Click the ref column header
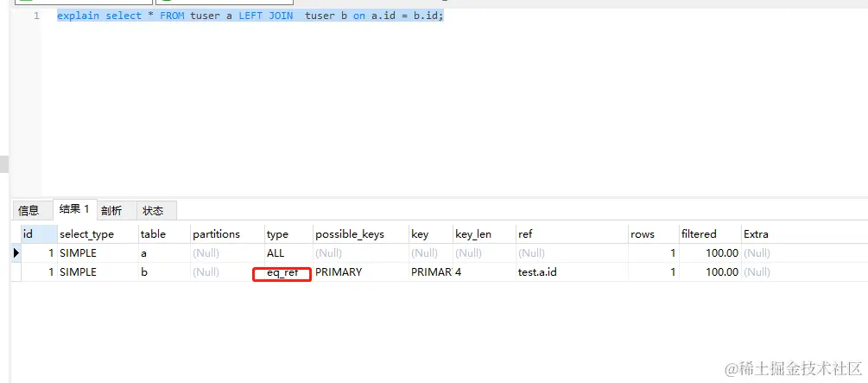 (573, 234)
